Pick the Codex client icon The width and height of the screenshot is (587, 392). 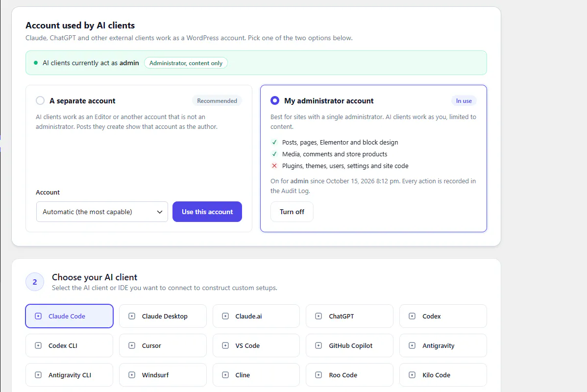pos(412,316)
